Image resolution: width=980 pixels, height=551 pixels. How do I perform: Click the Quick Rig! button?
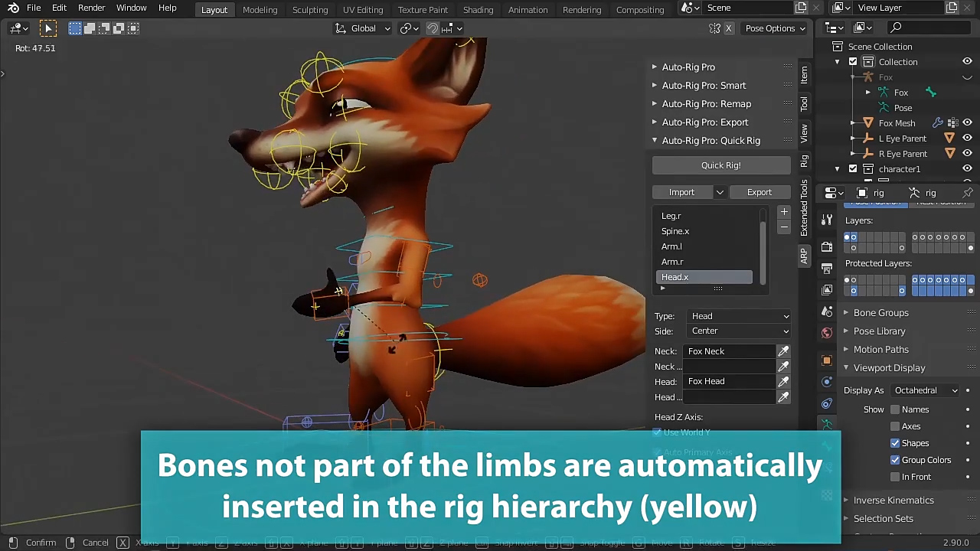pyautogui.click(x=721, y=165)
